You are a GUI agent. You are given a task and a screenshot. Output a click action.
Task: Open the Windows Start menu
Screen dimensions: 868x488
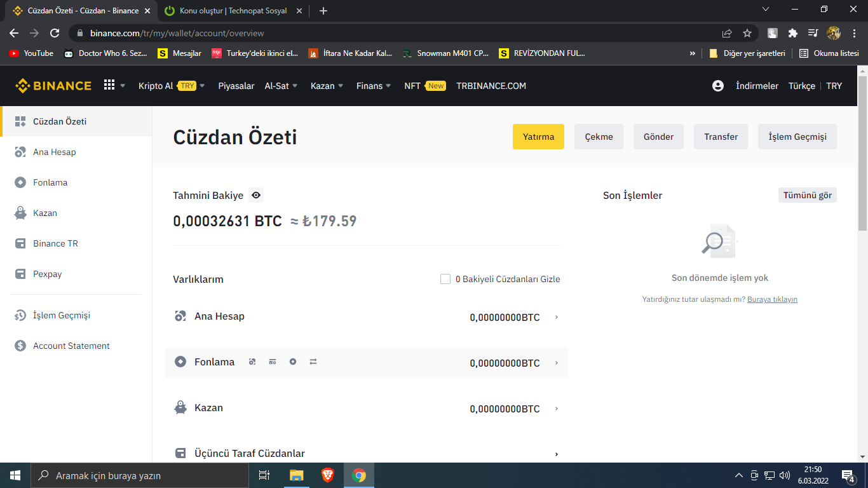15,475
